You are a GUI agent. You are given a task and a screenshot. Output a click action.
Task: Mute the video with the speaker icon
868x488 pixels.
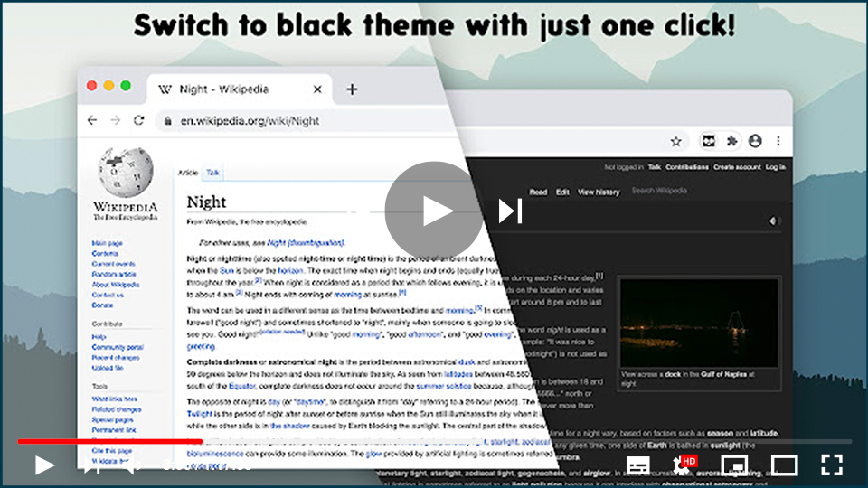(130, 465)
